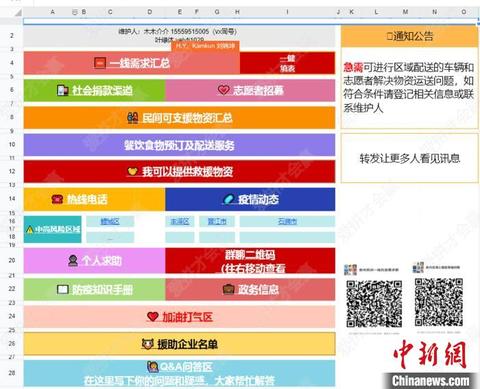This screenshot has width=480, height=389.
Task: Select row 2 header
Action: 12,36
